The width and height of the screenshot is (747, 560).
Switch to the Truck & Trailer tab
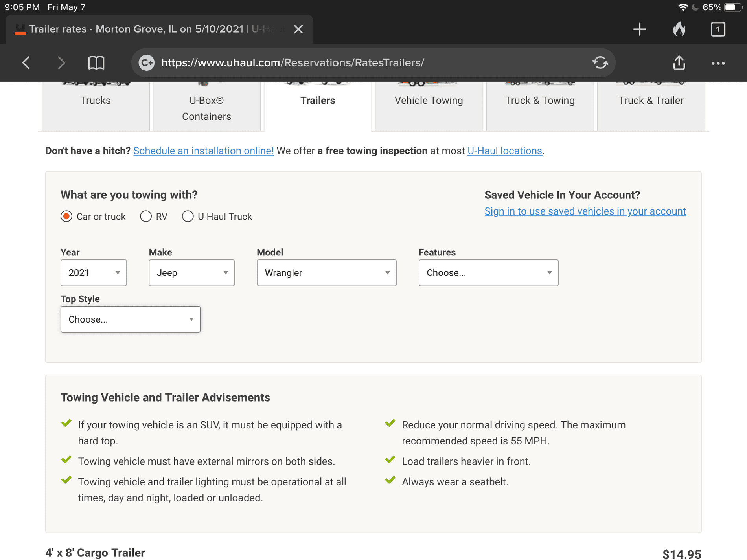tap(651, 106)
